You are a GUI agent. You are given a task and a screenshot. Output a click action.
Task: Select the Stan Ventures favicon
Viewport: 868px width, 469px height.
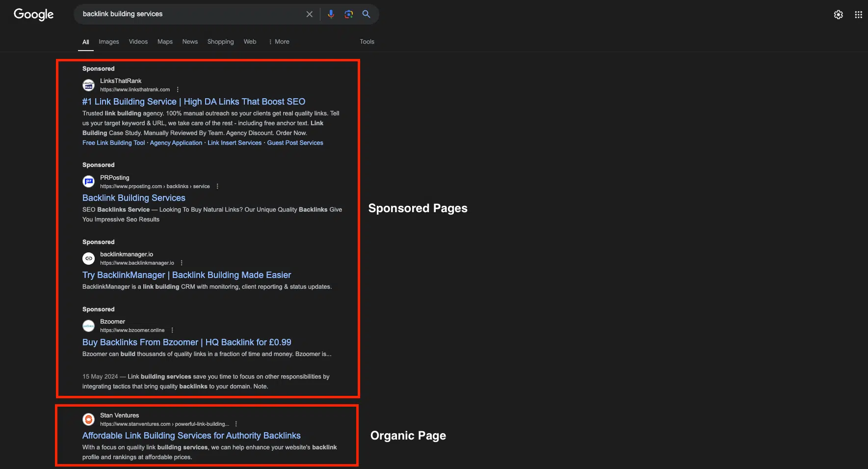click(88, 419)
